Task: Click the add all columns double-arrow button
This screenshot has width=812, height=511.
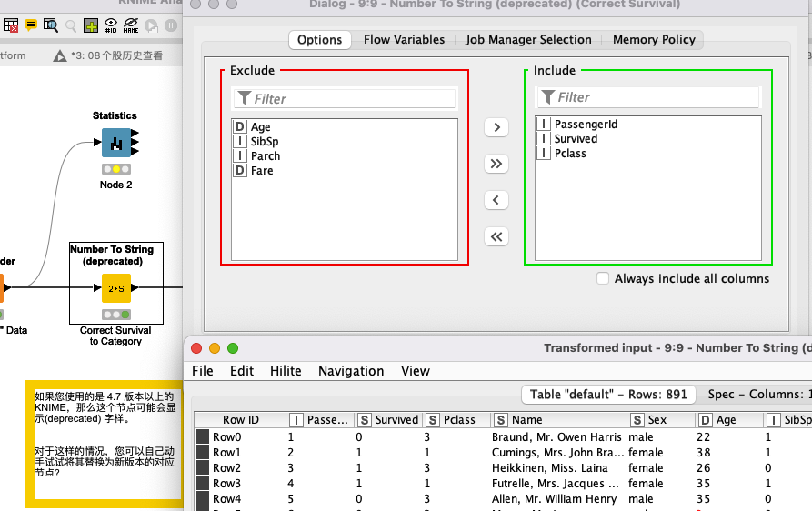Action: [x=496, y=165]
